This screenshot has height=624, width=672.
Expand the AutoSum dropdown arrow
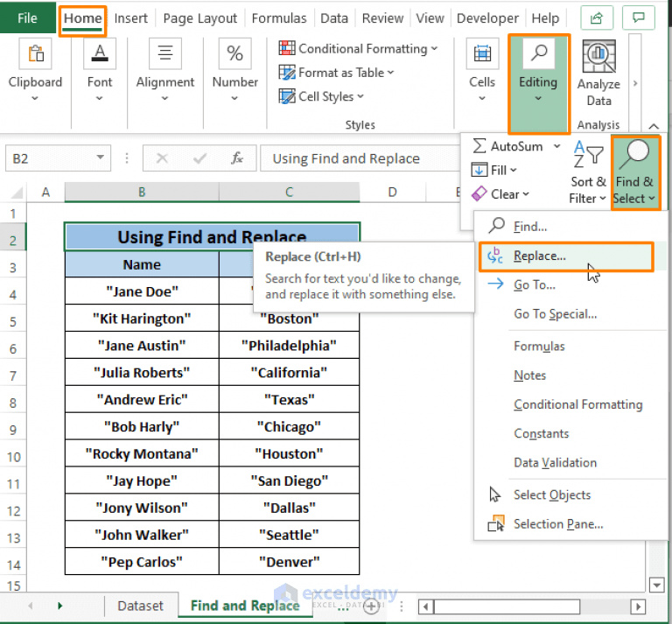tap(556, 146)
